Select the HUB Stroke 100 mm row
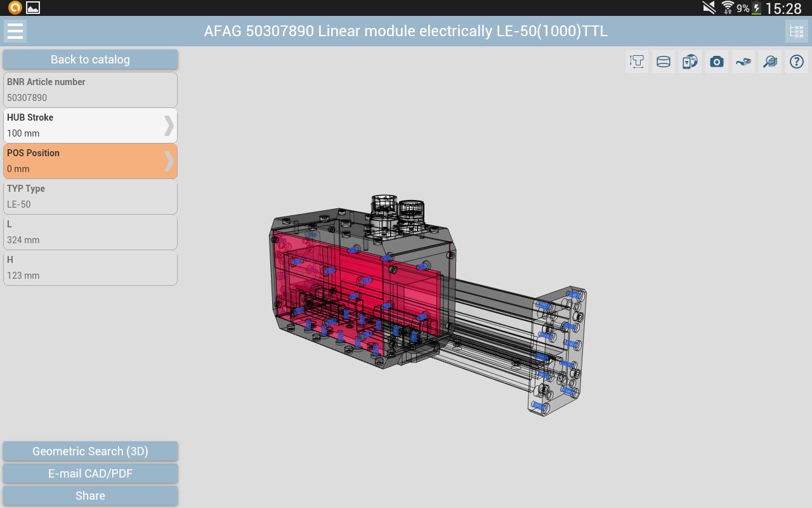The height and width of the screenshot is (508, 812). pyautogui.click(x=90, y=125)
